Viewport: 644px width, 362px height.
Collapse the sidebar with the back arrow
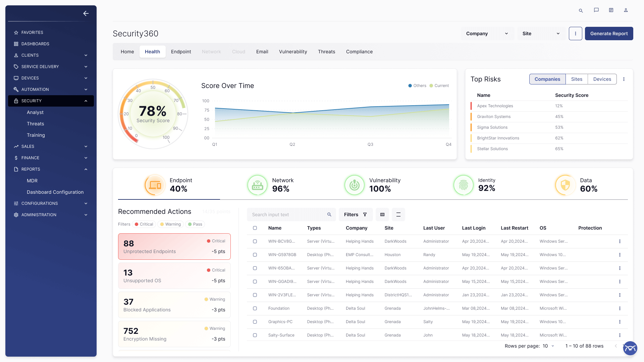point(86,13)
